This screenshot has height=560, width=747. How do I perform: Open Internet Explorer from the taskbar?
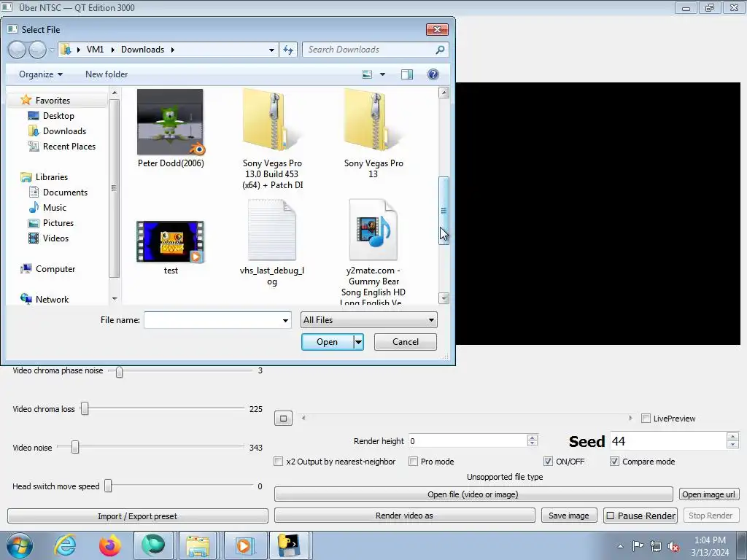pyautogui.click(x=65, y=545)
